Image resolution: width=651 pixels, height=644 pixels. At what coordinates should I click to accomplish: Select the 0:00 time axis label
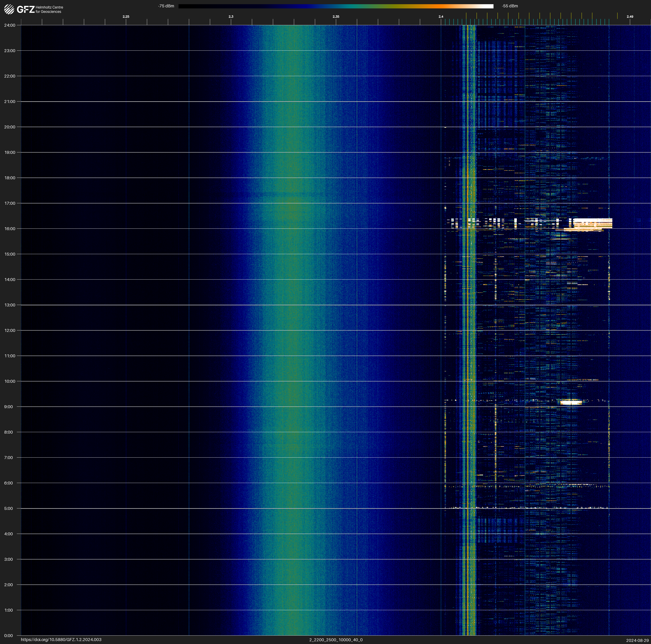point(8,636)
